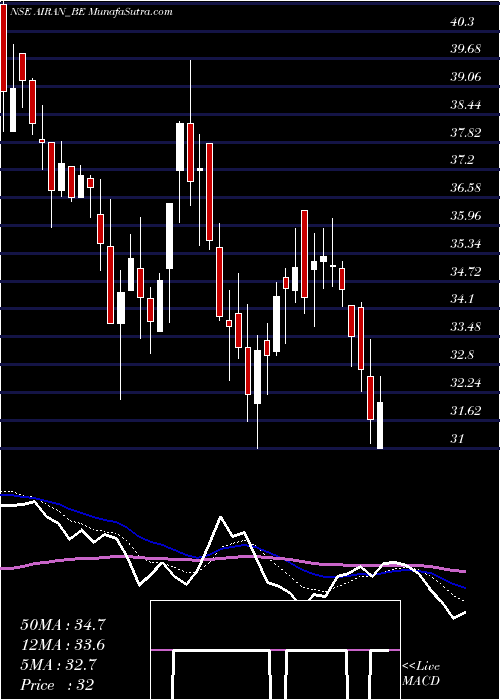Image resolution: width=500 pixels, height=700 pixels.
Task: Click the 35.34 price axis label
Action: tap(466, 244)
